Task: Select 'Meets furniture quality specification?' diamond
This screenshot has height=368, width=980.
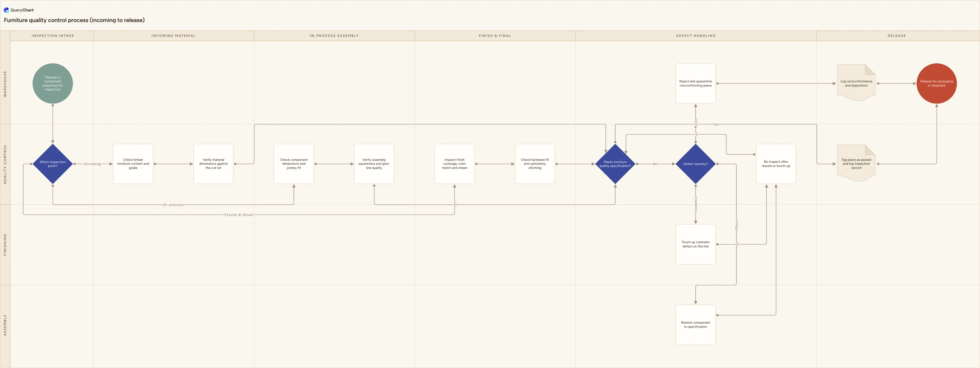Action: tap(615, 164)
